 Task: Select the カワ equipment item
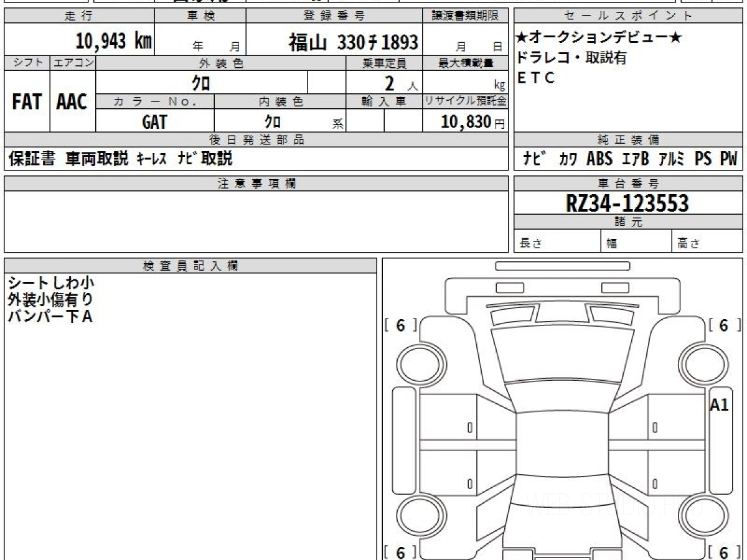[568, 160]
